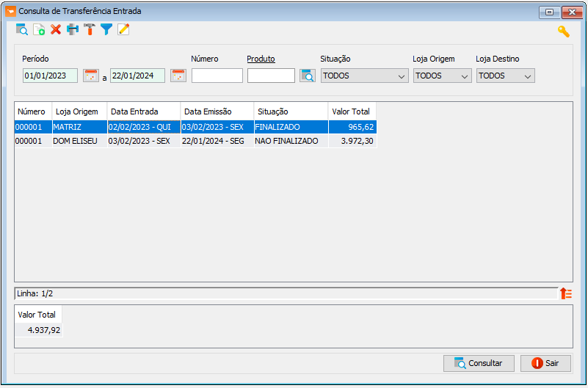Sort by Data Emissão column header

coord(217,111)
